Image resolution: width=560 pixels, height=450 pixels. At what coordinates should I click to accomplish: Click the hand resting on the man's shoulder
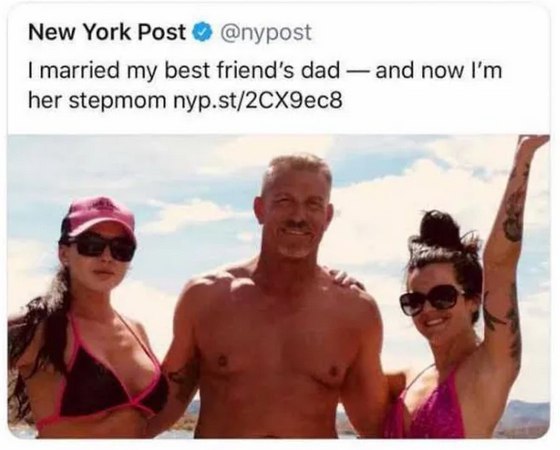click(344, 278)
